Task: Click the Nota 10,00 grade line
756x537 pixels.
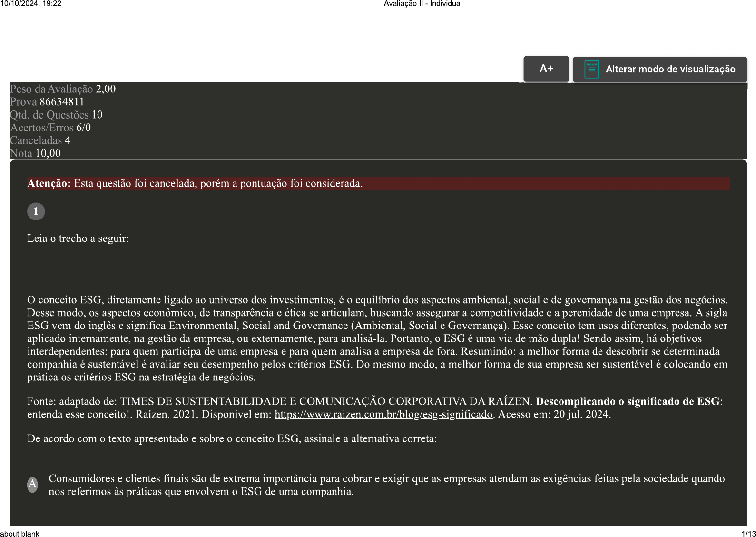Action: pyautogui.click(x=35, y=153)
